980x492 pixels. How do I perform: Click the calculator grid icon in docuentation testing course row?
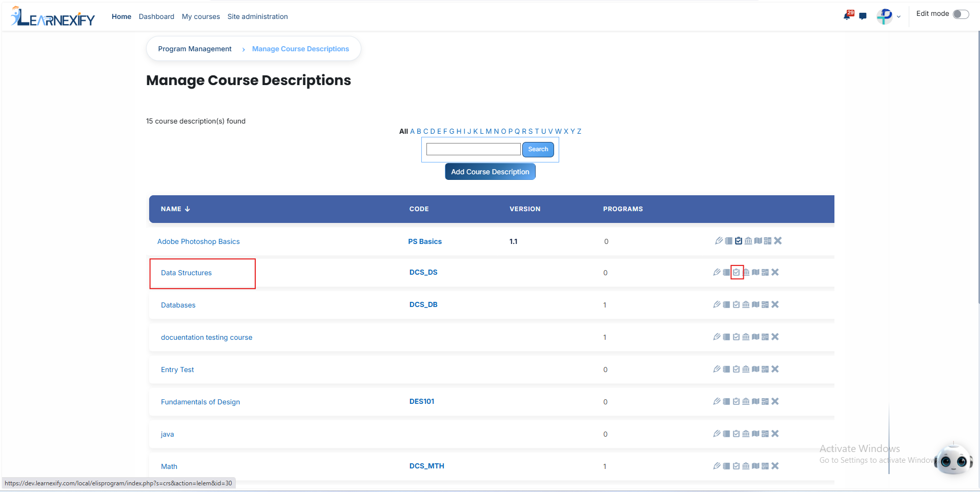[765, 337]
